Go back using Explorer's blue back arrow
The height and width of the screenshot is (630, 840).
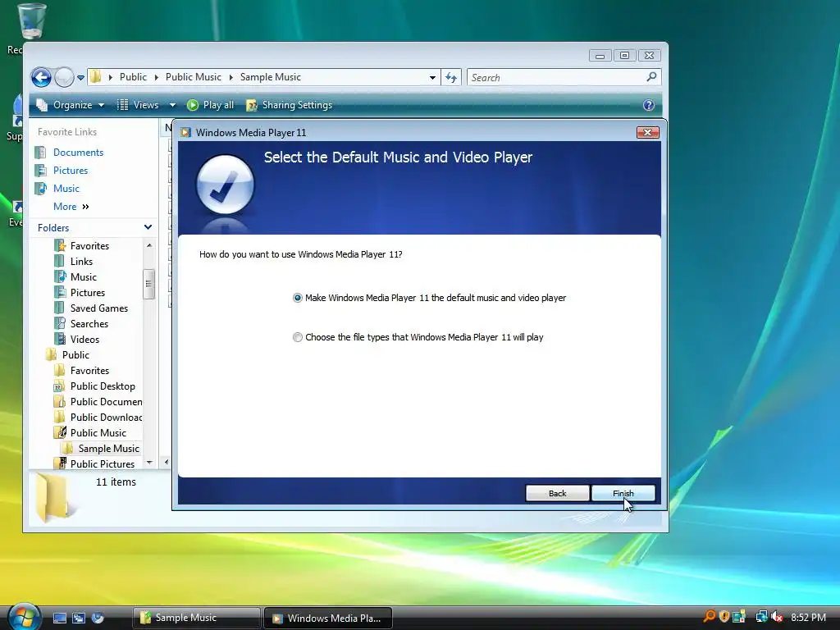(x=41, y=78)
